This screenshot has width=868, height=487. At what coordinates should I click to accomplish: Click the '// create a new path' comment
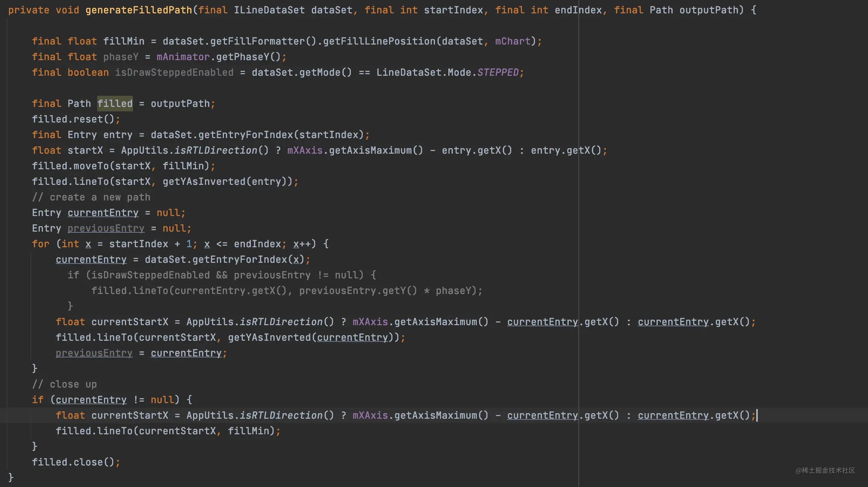91,197
